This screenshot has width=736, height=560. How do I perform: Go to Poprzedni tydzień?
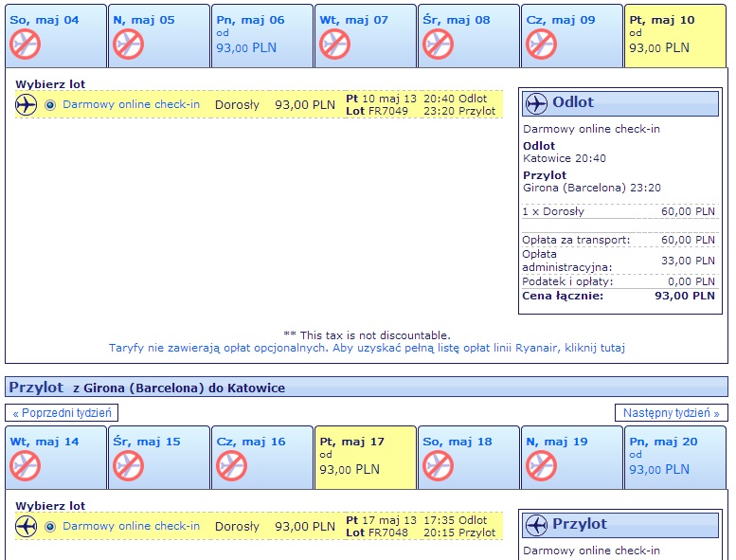coord(62,413)
